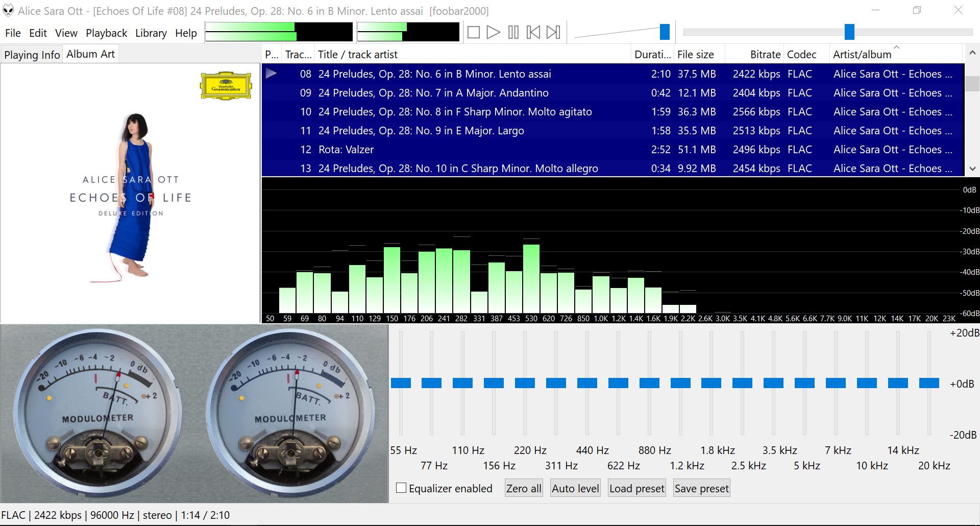Click the playlist scrollbar down arrow

[x=972, y=169]
